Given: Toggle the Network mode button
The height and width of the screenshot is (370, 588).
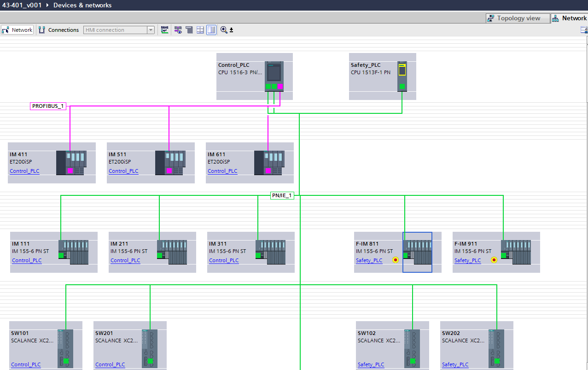Looking at the screenshot, I should click(17, 30).
